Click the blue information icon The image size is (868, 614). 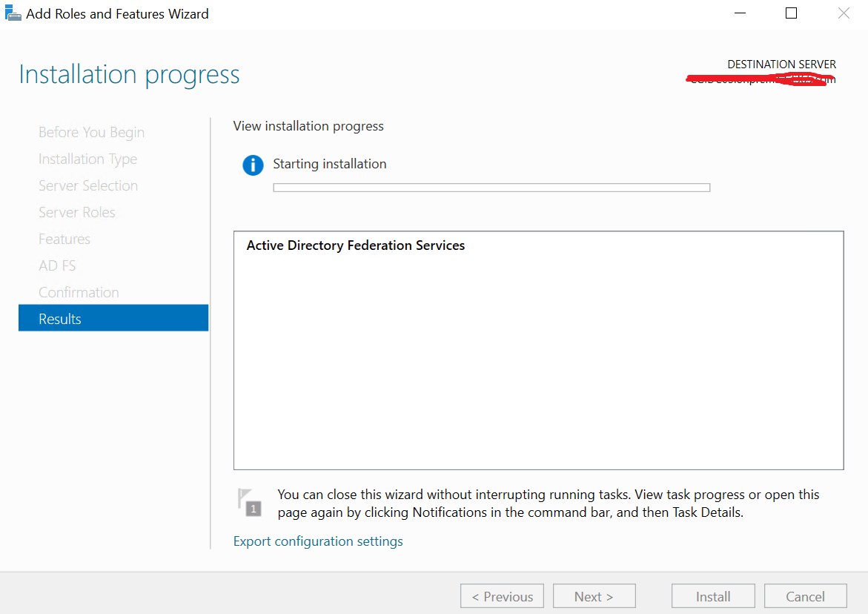click(253, 165)
